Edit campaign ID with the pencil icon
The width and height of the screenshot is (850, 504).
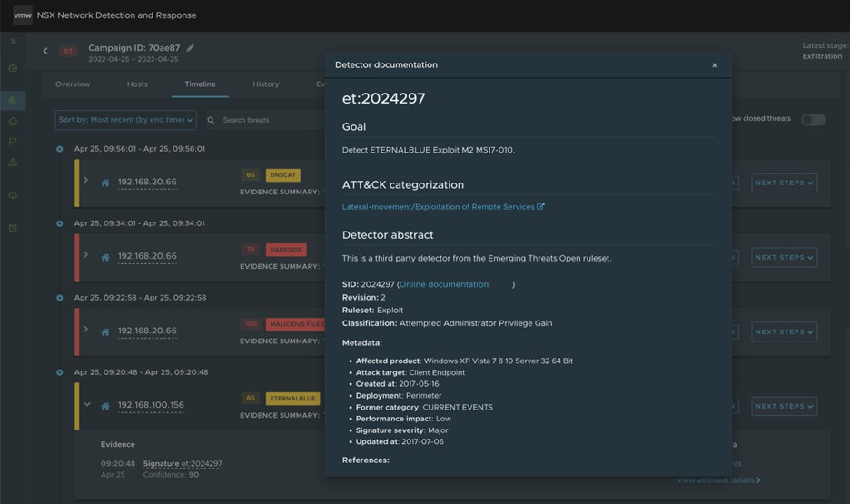coord(191,48)
